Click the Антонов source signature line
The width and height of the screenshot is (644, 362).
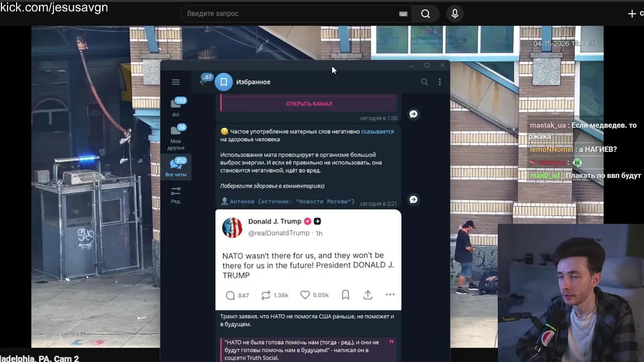pyautogui.click(x=287, y=202)
